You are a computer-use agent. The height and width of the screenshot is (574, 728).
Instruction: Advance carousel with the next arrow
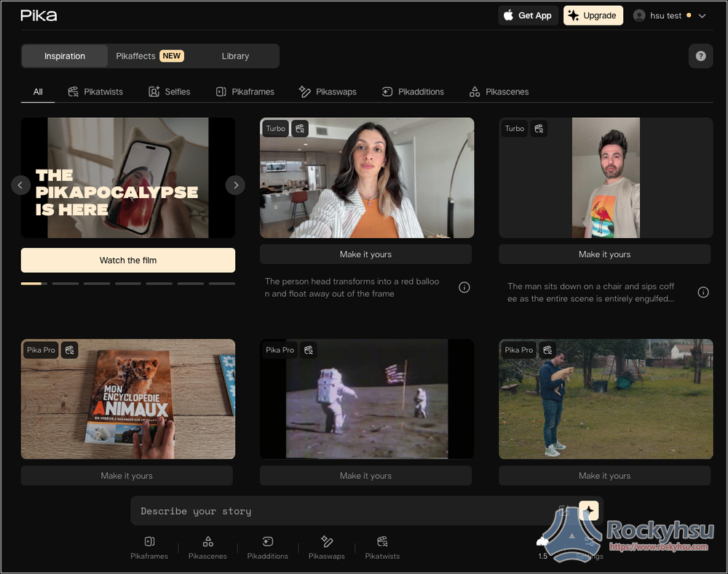pyautogui.click(x=235, y=185)
